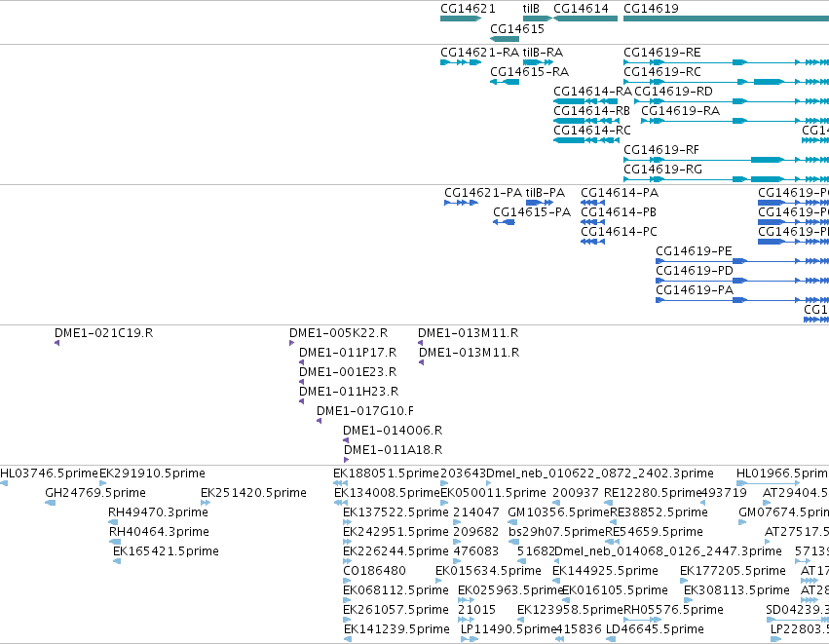Click clone end DME1-005K22.R

pyautogui.click(x=338, y=333)
